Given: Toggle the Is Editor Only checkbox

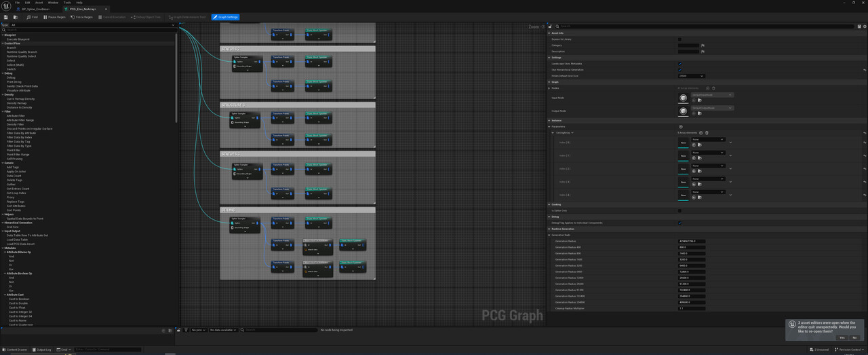Looking at the screenshot, I should pos(679,210).
